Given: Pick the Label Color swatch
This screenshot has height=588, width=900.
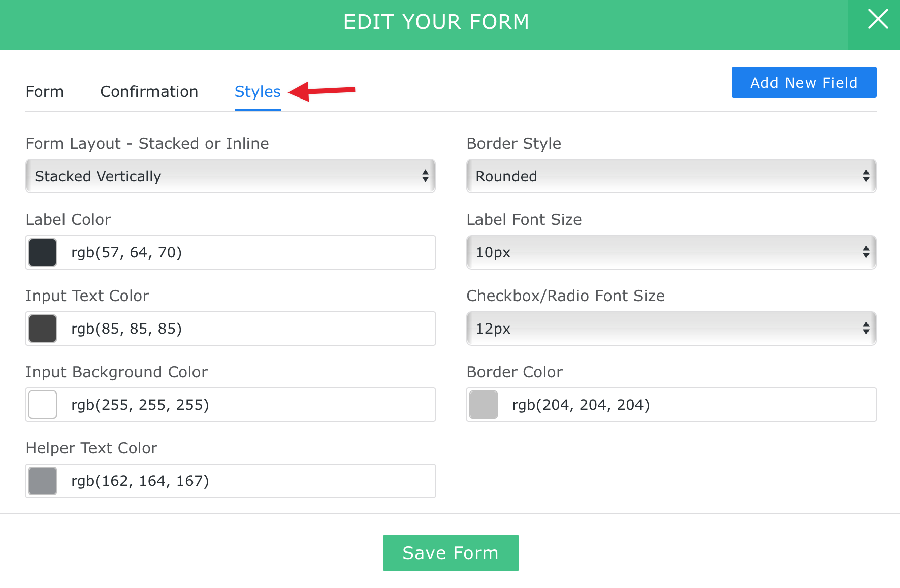Looking at the screenshot, I should 43,252.
